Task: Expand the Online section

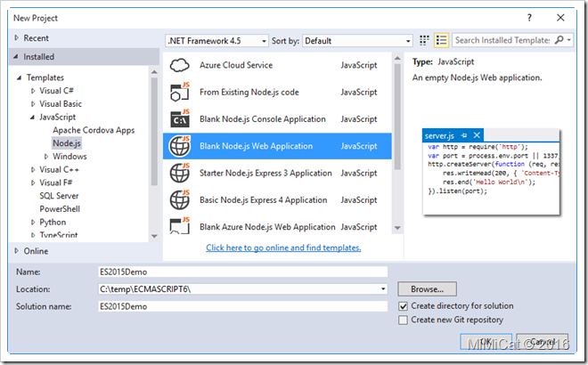Action: tap(17, 251)
